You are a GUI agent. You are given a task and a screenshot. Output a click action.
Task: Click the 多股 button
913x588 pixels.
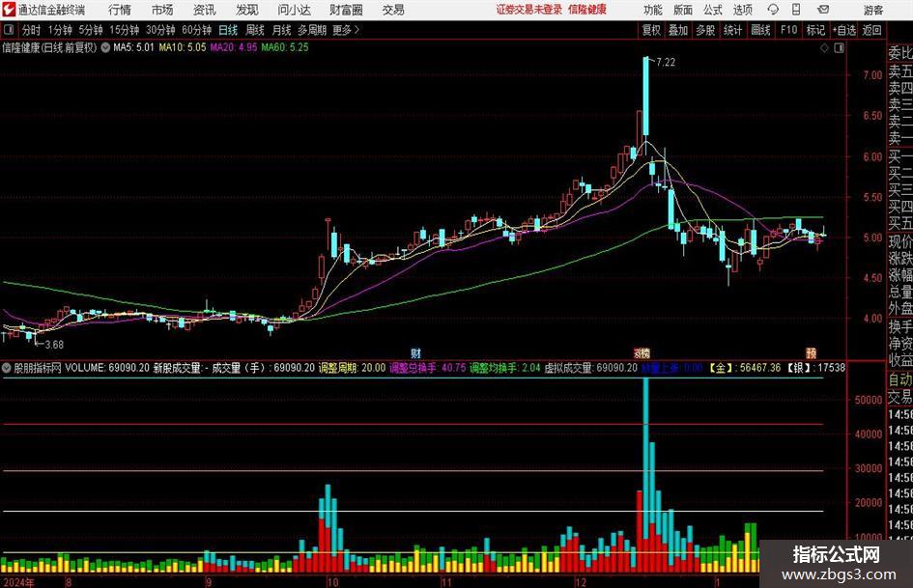tap(705, 30)
